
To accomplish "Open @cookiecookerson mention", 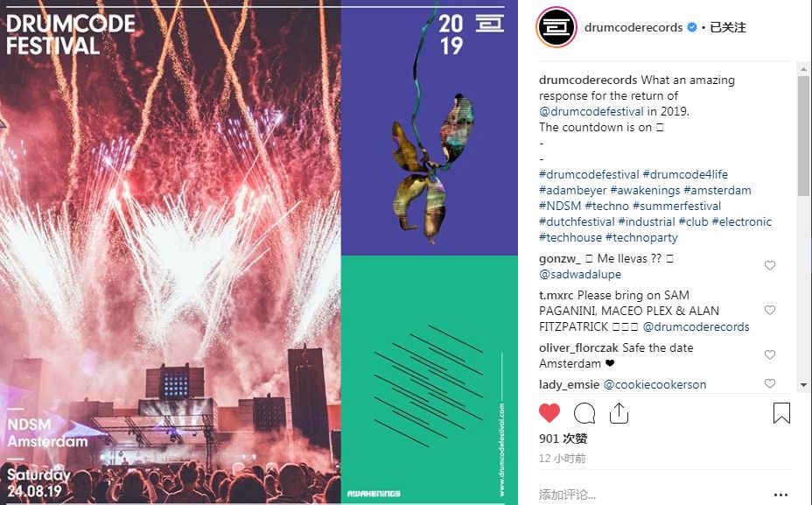I will tap(654, 384).
